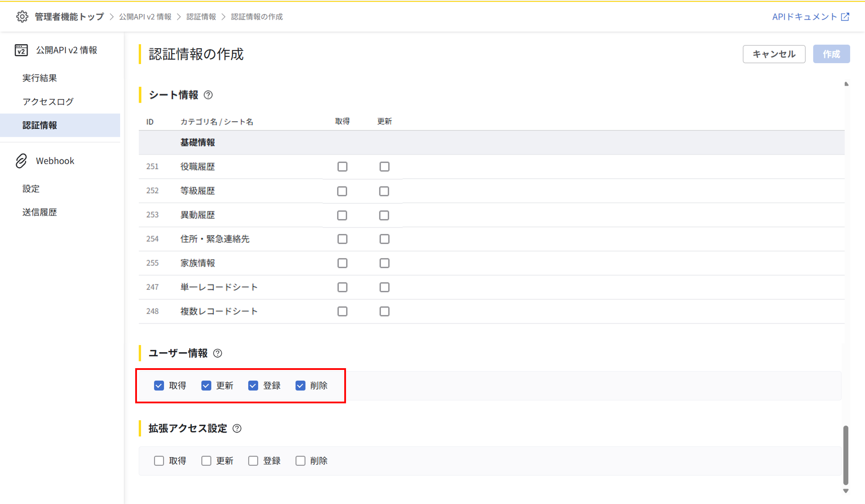Image resolution: width=865 pixels, height=504 pixels.
Task: Open the APIドキュメント link
Action: [805, 17]
